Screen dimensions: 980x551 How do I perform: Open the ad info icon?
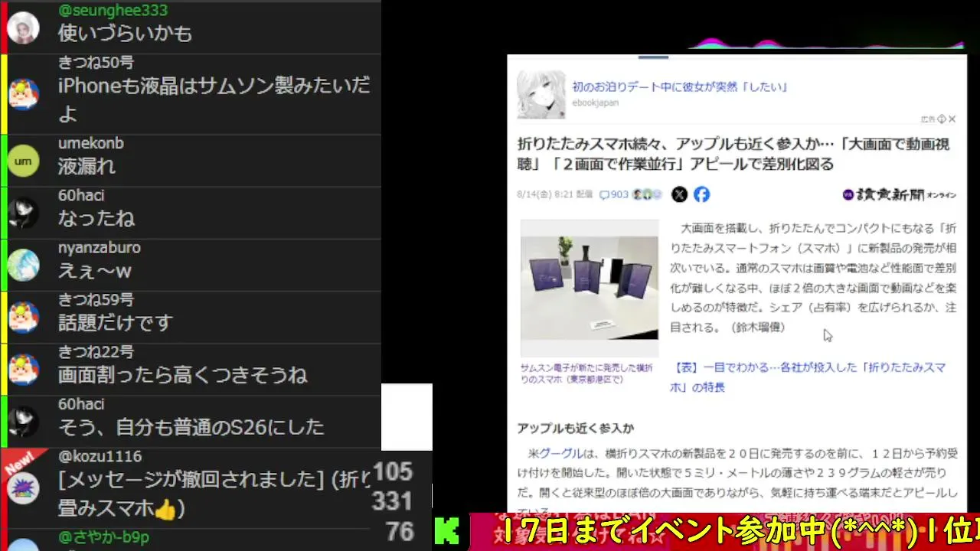942,119
